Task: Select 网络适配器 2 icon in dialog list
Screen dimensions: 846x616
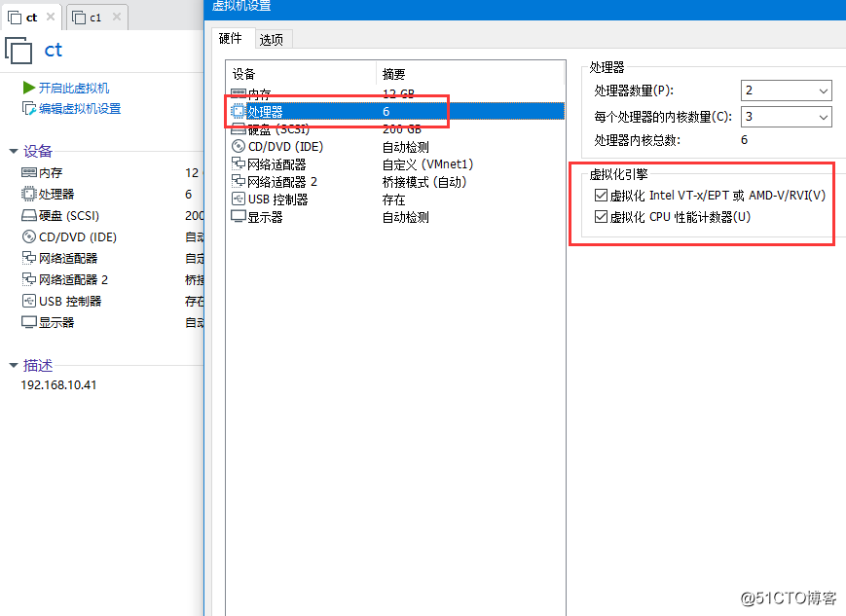Action: pos(239,181)
